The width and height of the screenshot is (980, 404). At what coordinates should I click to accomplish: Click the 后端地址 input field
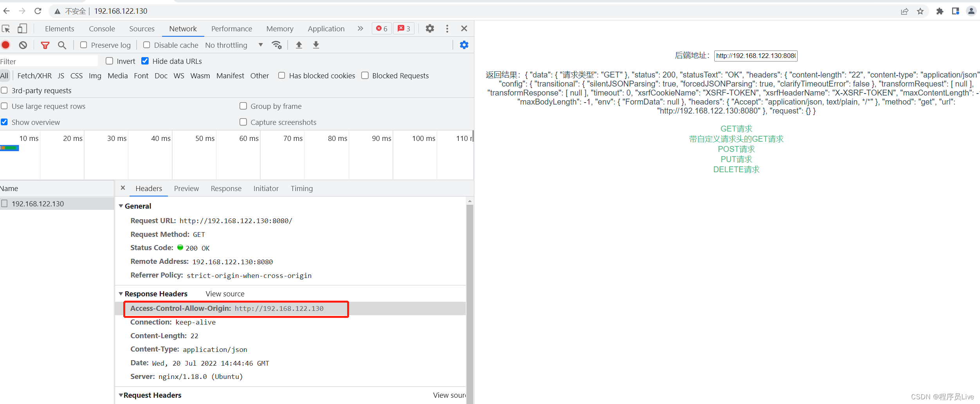click(x=756, y=56)
